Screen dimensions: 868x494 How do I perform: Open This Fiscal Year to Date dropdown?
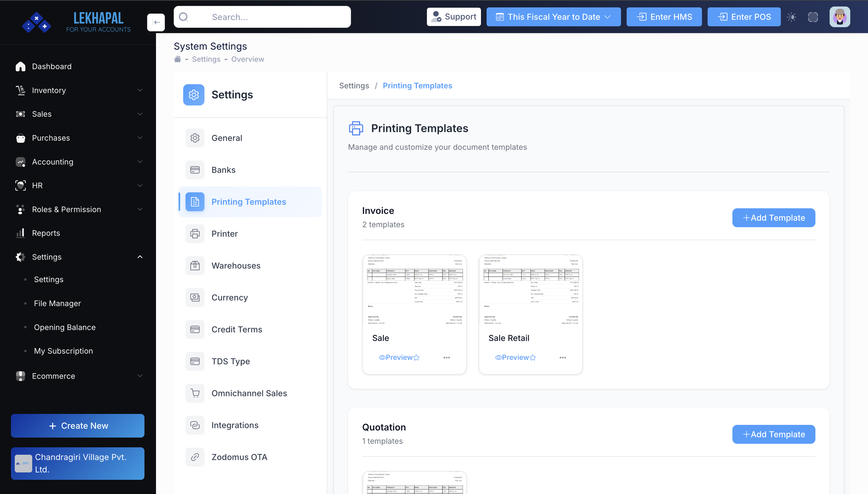(553, 17)
